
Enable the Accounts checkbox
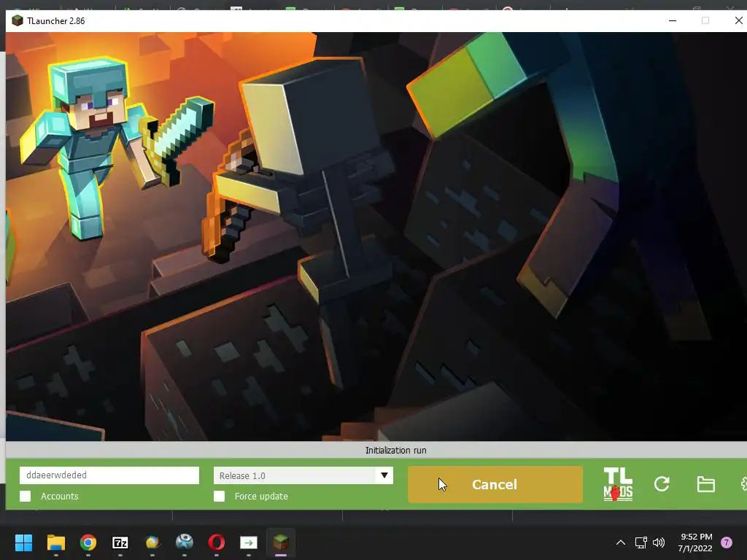tap(26, 496)
